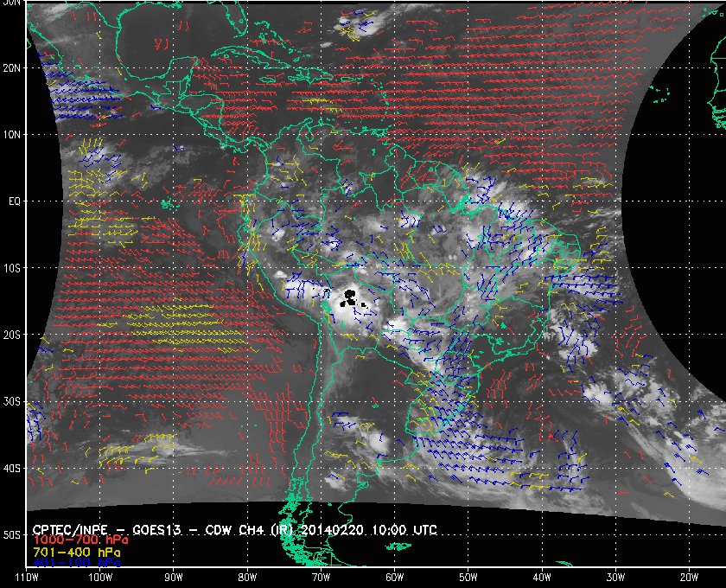Select the red 1000-700 hPa legend entry

coord(80,540)
